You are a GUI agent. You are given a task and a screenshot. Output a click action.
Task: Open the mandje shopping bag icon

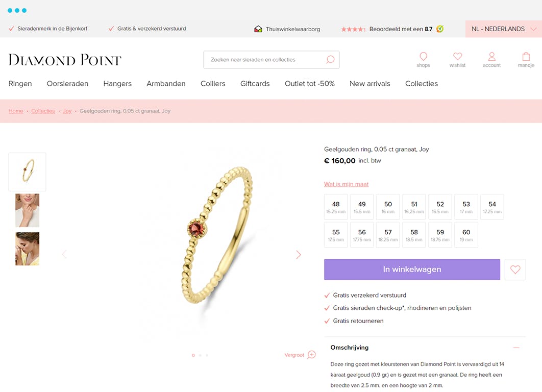526,56
